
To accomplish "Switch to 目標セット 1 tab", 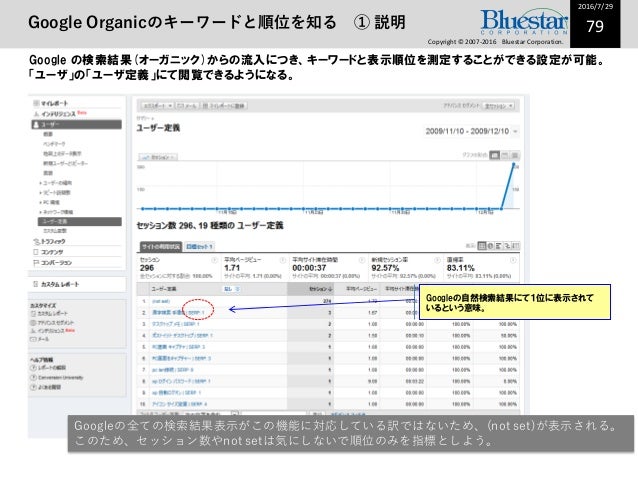I will click(x=199, y=246).
